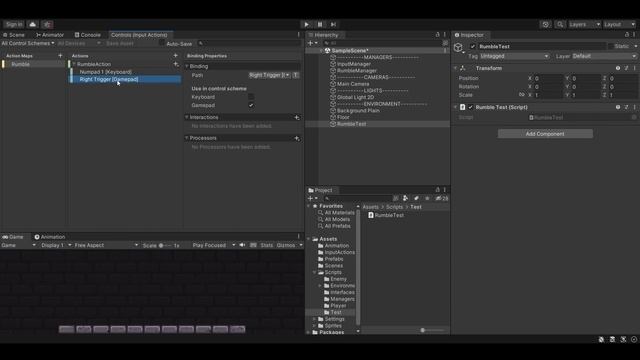Add binding to RumbleAction with plus icon

(176, 64)
